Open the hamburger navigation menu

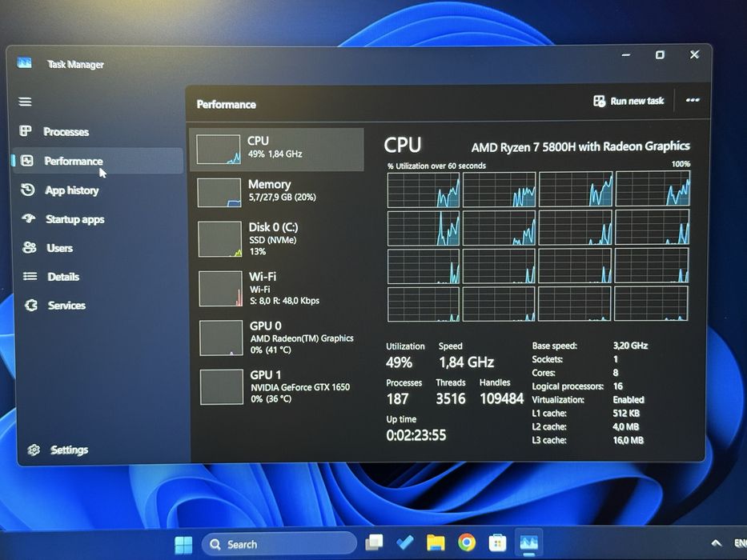(26, 102)
